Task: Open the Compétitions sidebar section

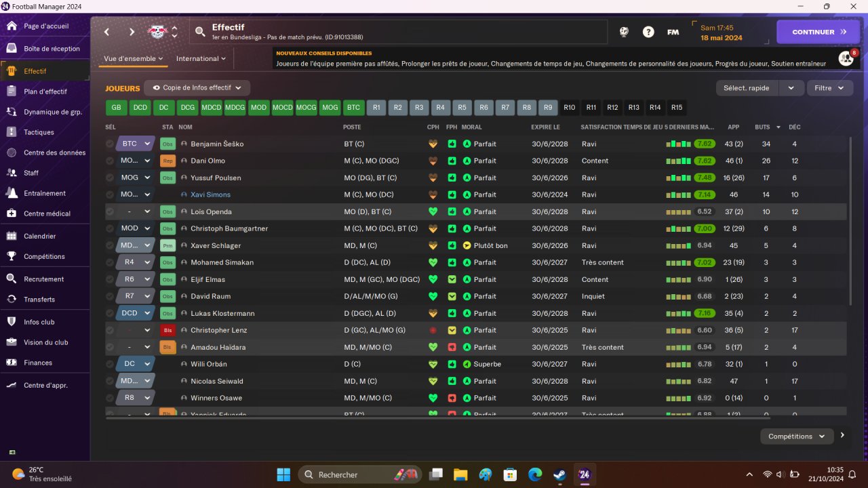Action: pos(44,257)
